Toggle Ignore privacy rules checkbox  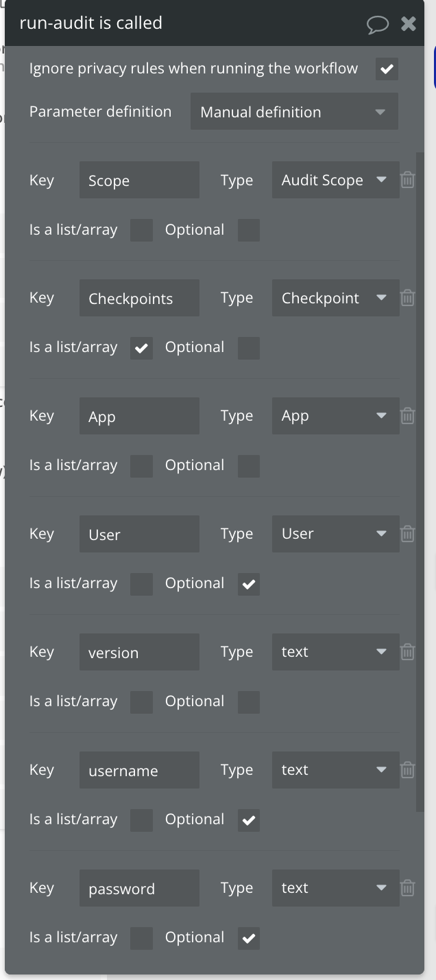click(387, 69)
